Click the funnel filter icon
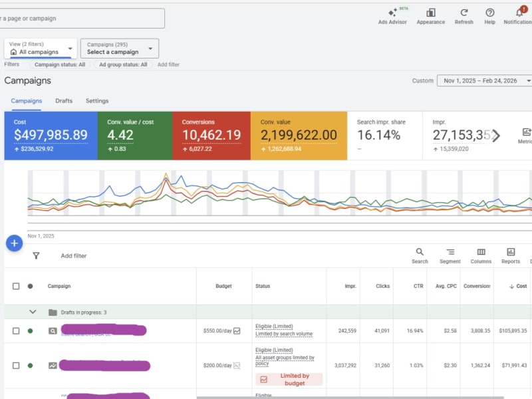The height and width of the screenshot is (399, 532). pyautogui.click(x=36, y=255)
